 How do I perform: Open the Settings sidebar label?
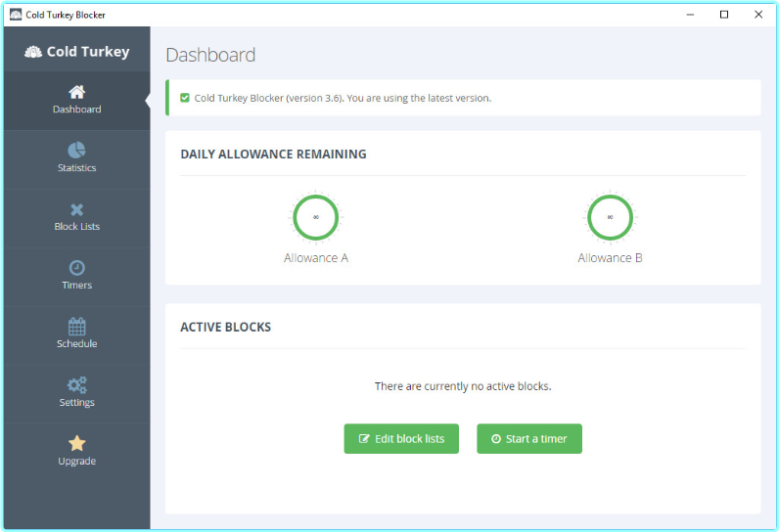76,402
